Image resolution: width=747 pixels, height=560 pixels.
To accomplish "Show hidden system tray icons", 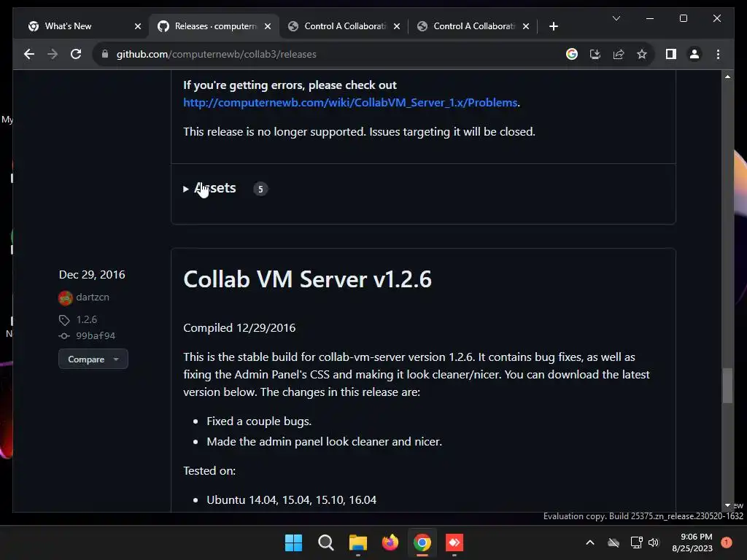I will (589, 542).
